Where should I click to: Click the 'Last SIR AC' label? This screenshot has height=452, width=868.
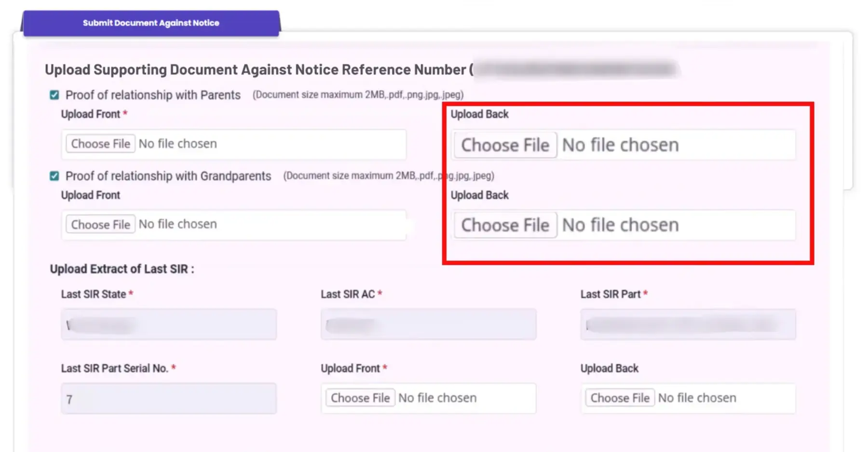click(348, 294)
